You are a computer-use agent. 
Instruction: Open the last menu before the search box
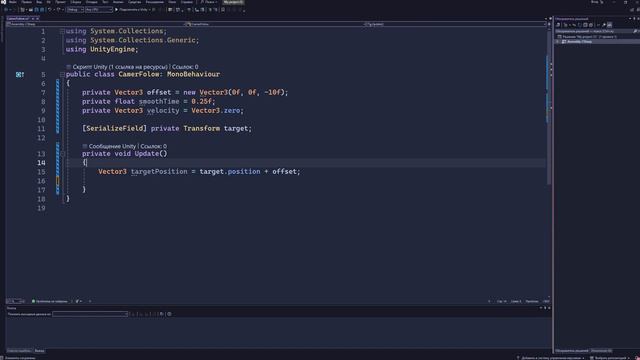tap(187, 2)
